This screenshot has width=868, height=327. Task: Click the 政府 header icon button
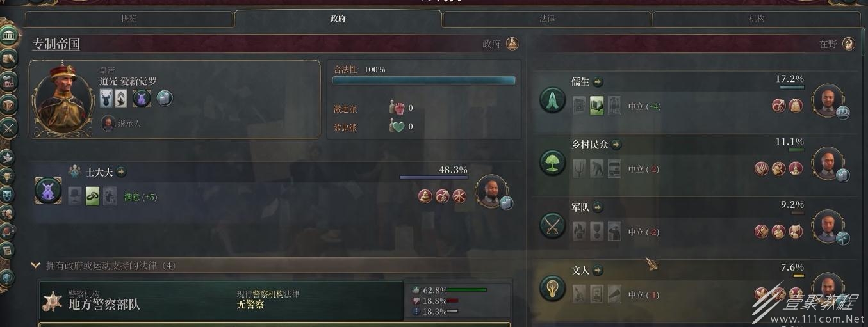[x=512, y=44]
